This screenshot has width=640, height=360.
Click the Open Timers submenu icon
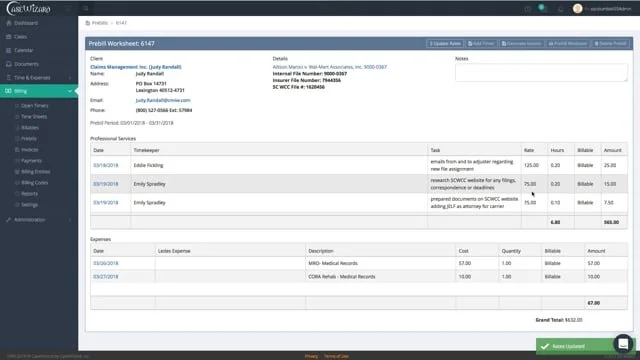[17, 106]
